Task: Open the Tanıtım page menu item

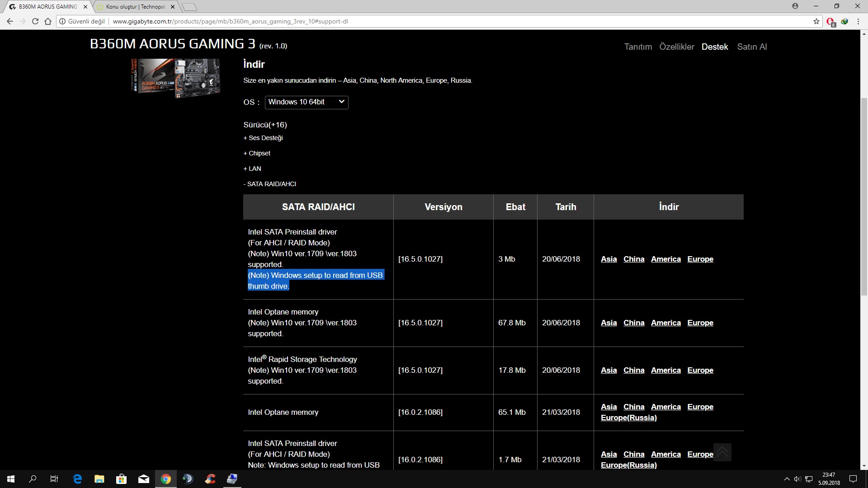Action: click(638, 47)
